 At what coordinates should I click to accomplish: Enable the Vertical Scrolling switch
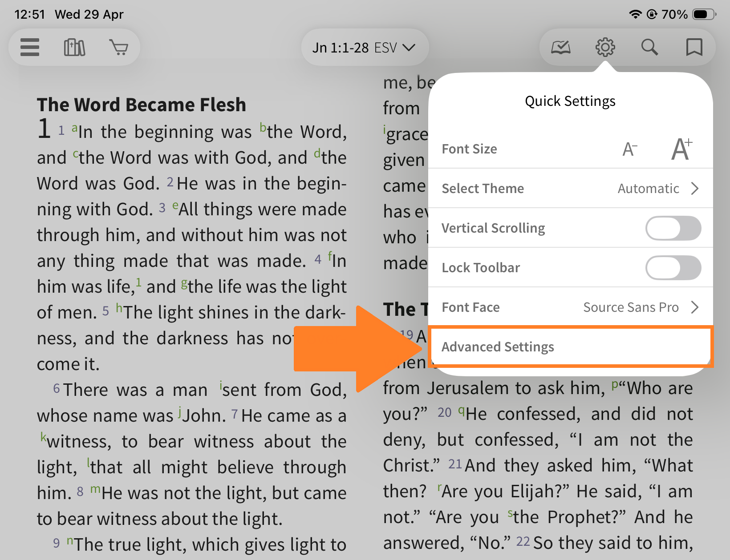(x=673, y=228)
